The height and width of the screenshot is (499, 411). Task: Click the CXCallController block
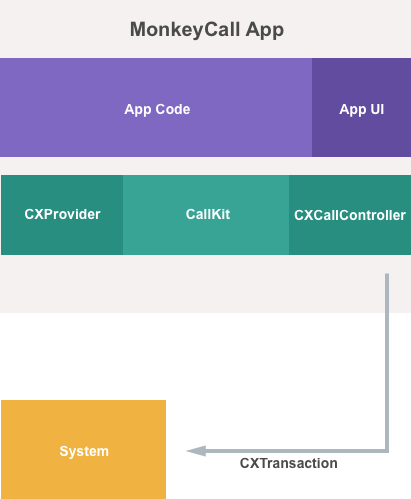coord(350,215)
